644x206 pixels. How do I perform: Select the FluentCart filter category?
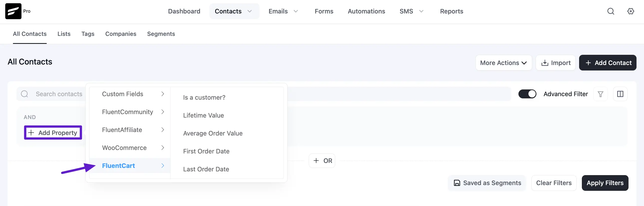coord(130,166)
